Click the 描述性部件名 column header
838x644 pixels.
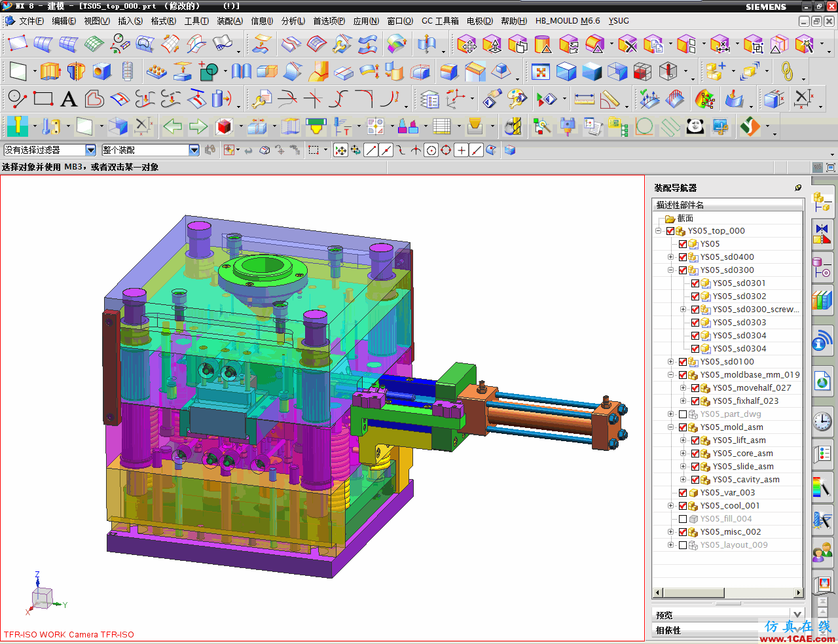click(x=728, y=205)
